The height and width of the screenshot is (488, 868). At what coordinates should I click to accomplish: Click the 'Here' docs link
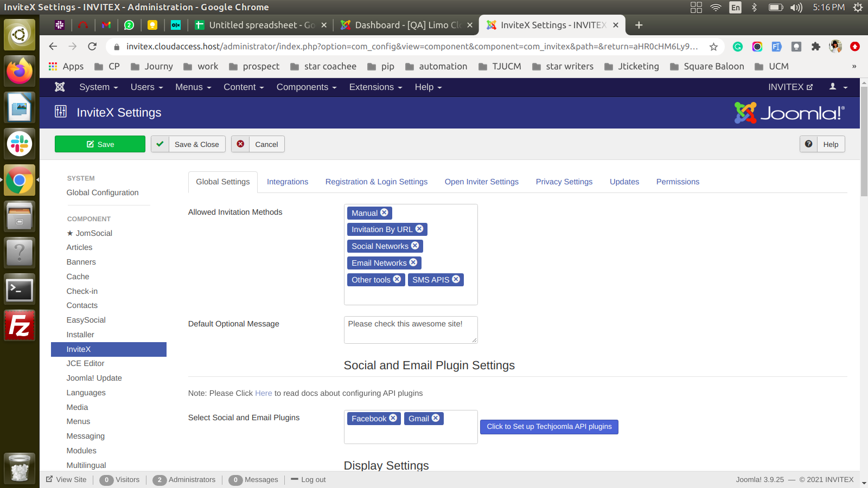coord(263,393)
